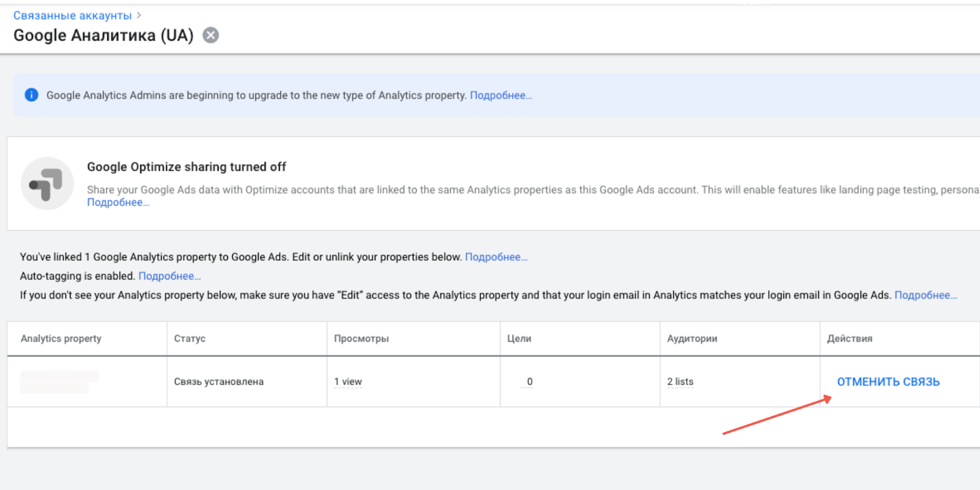Close the Google Аналитика (UA) panel
Viewport: 980px width, 490px height.
tap(211, 36)
